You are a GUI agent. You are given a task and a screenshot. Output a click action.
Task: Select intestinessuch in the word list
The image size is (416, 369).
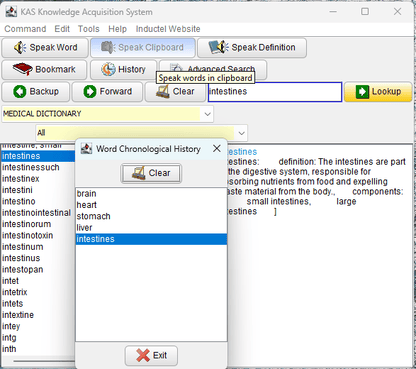(38, 167)
